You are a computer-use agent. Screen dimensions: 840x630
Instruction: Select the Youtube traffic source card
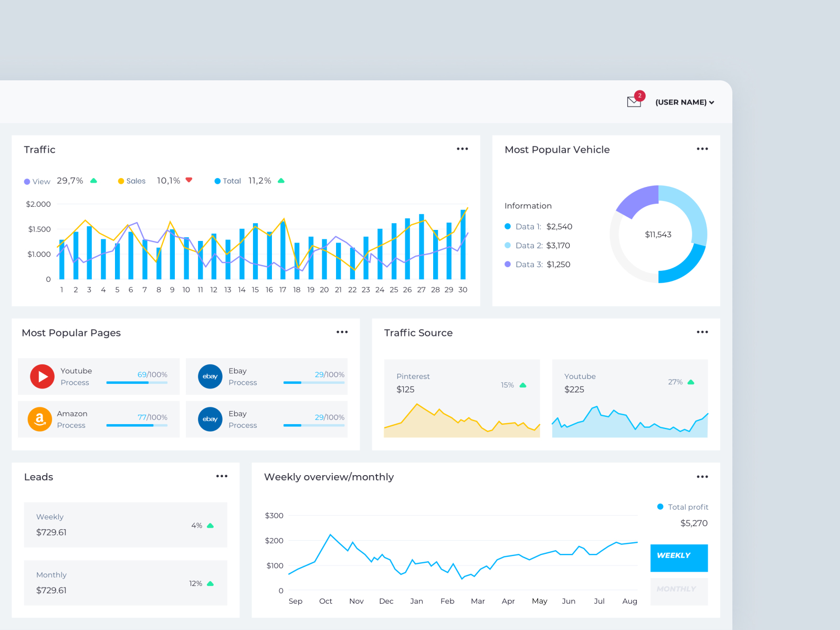click(630, 398)
